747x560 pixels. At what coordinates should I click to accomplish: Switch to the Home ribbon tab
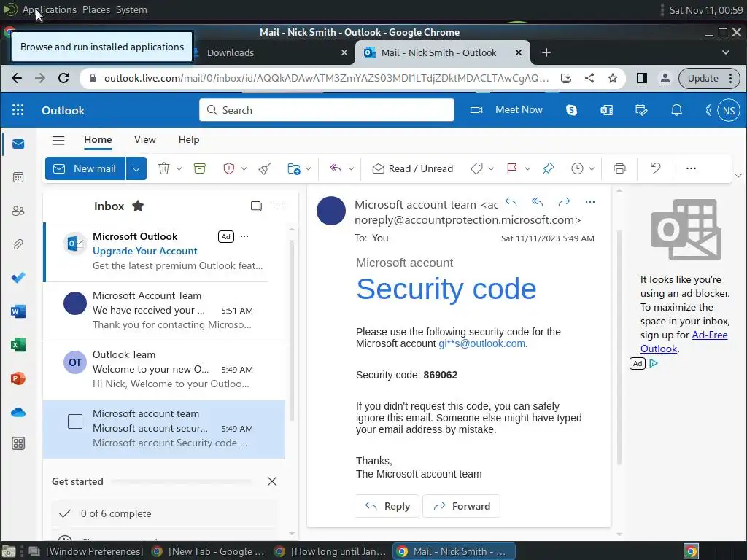98,139
